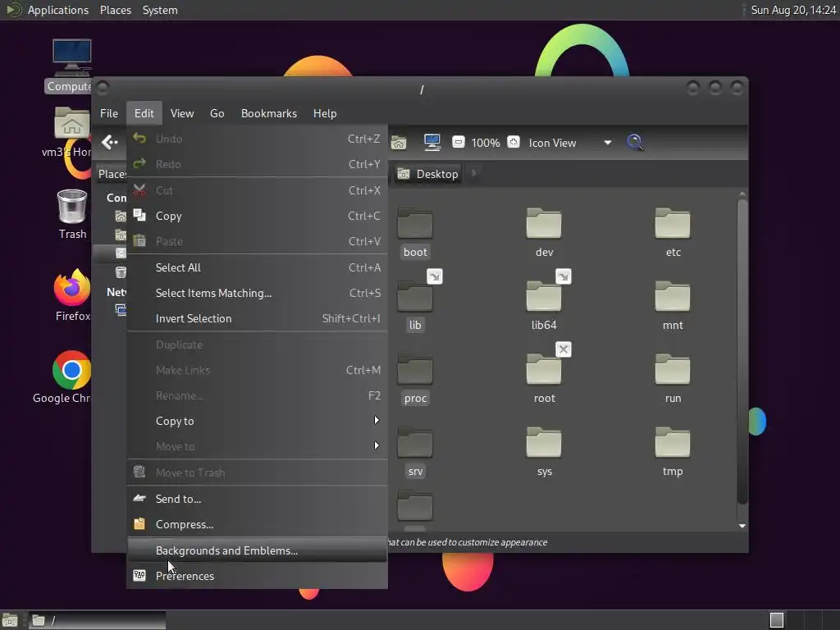This screenshot has height=630, width=840.
Task: Click the Copy menu entry icon
Action: click(139, 216)
